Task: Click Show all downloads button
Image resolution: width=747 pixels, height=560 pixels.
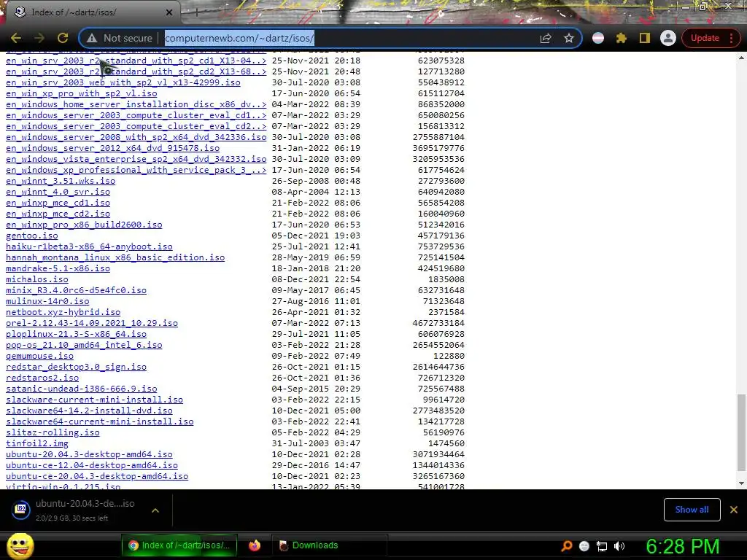Action: point(692,510)
